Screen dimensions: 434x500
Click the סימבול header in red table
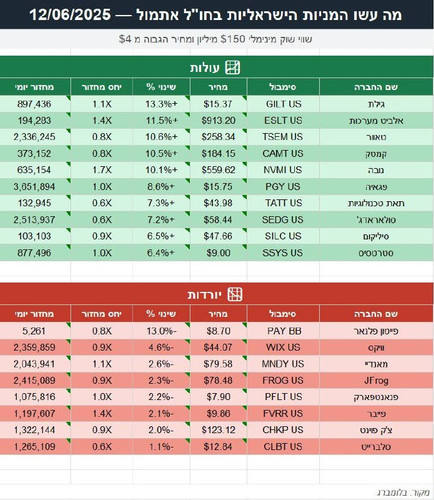[283, 314]
